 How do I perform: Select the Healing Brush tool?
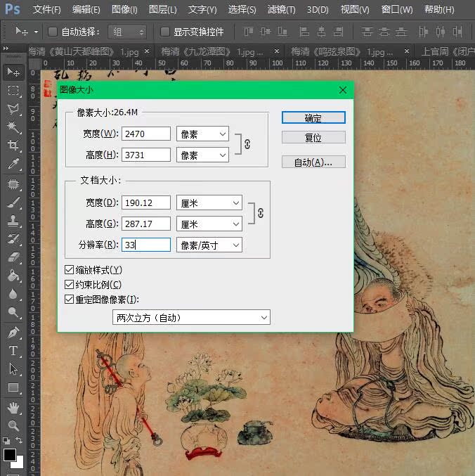coord(13,184)
